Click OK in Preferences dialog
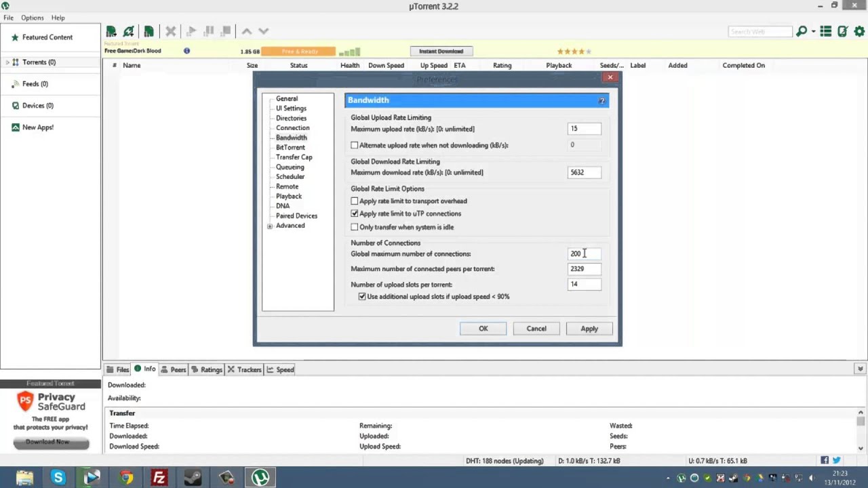Viewport: 868px width, 488px height. 483,329
